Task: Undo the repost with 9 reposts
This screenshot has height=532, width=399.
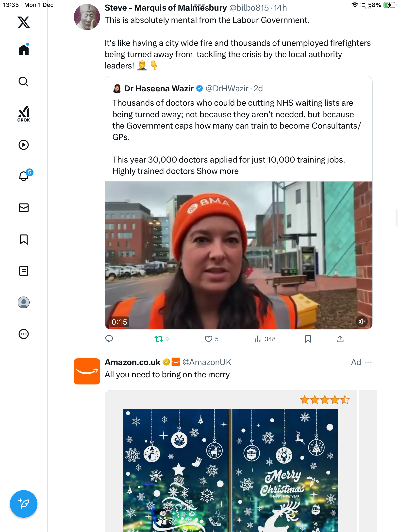Action: (159, 339)
